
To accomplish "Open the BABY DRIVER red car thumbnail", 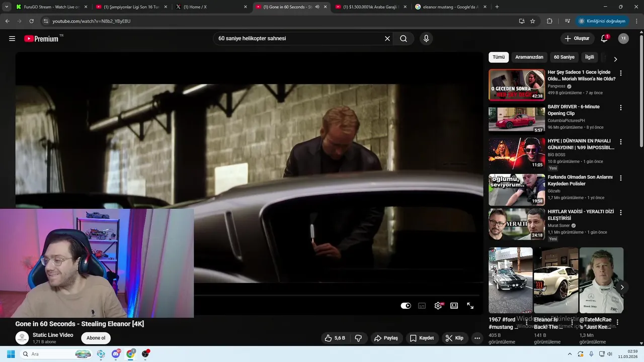I will pyautogui.click(x=517, y=119).
